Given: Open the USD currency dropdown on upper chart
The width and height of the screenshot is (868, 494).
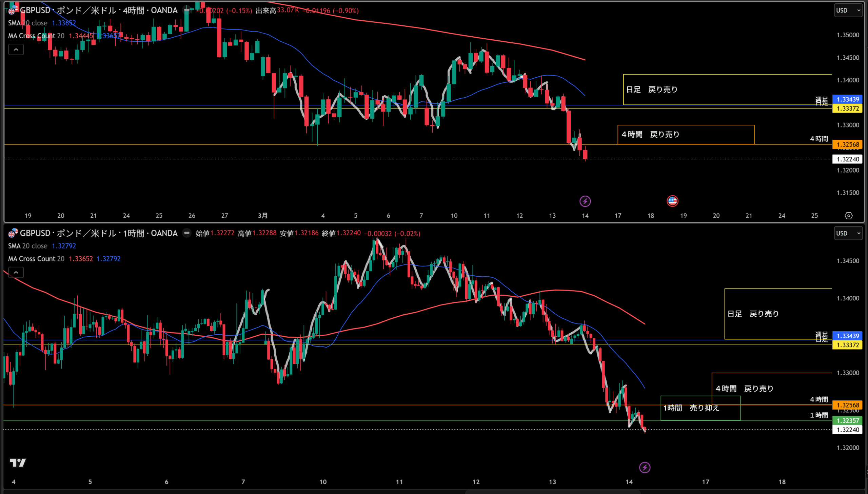Looking at the screenshot, I should click(x=848, y=10).
